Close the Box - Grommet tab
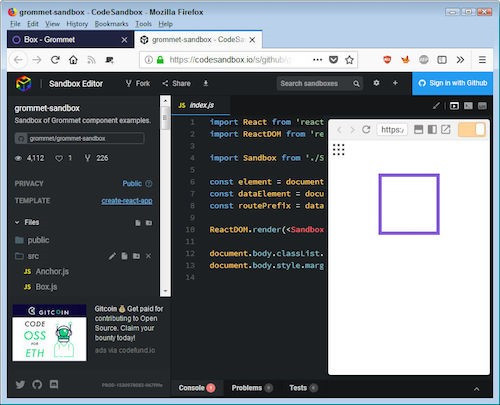Image resolution: width=500 pixels, height=405 pixels. point(124,40)
